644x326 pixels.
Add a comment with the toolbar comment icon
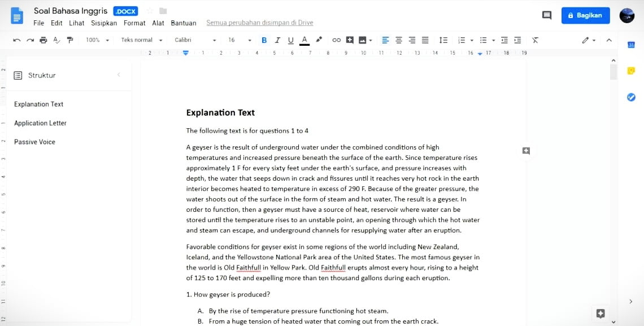point(349,40)
